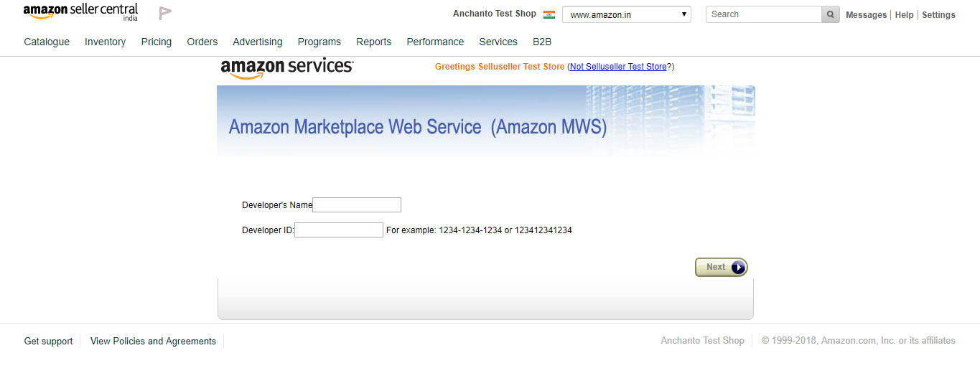Click the Amazon Marketplace Web Service banner heading
Image resolution: width=980 pixels, height=381 pixels.
[418, 127]
